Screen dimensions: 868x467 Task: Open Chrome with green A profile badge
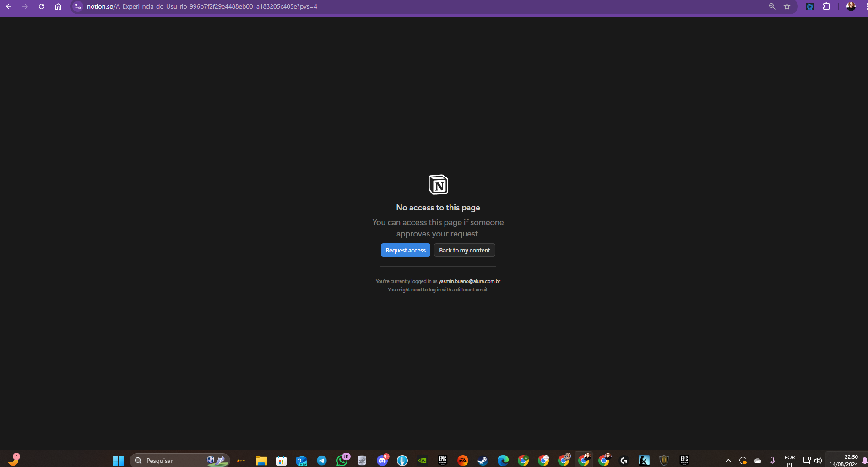[x=523, y=461]
